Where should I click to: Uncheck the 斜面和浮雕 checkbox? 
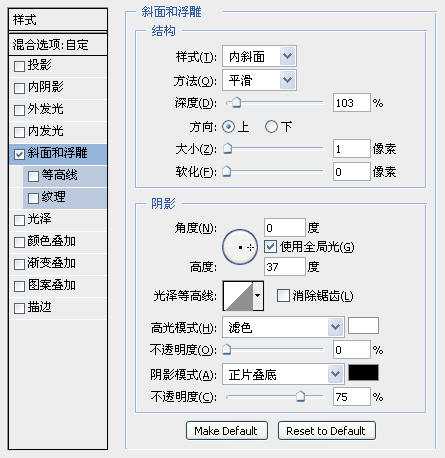[19, 154]
